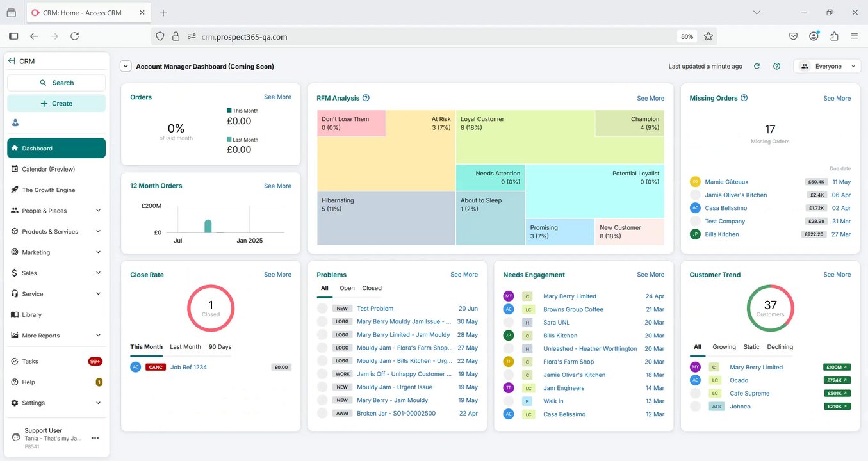Click the Create button in sidebar

[x=56, y=103]
